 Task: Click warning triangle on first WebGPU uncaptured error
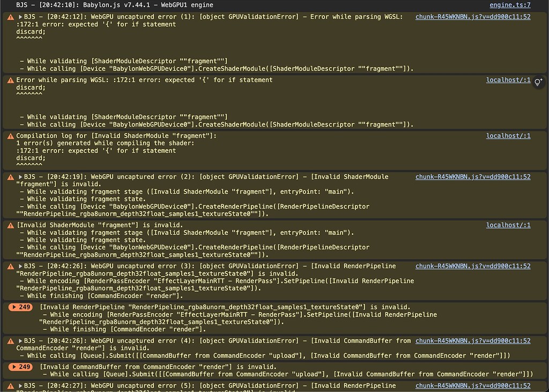[x=10, y=17]
